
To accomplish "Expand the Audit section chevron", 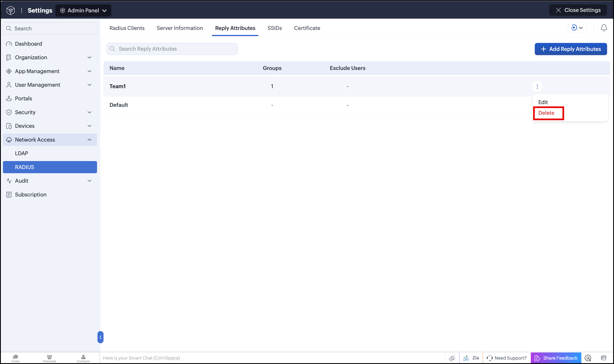I will 89,181.
